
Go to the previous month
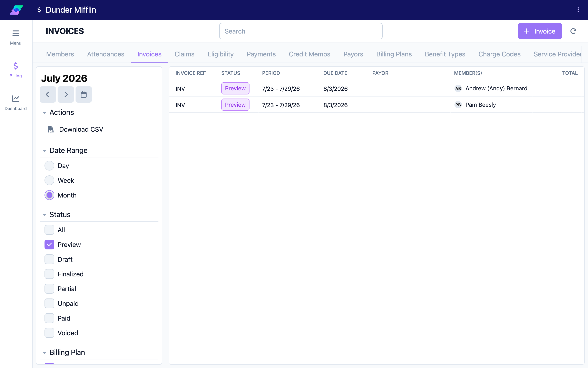(48, 94)
